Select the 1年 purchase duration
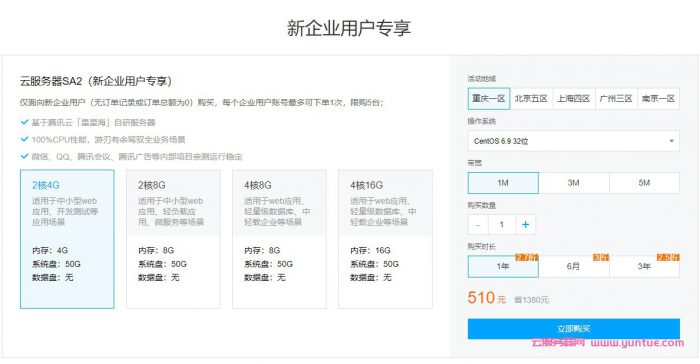 pyautogui.click(x=503, y=266)
